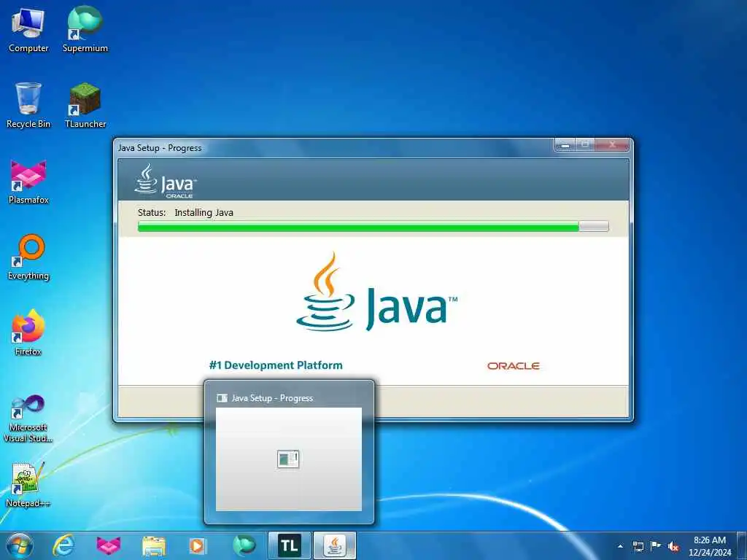747x560 pixels.
Task: Click the Java Setup preview title text
Action: point(272,398)
